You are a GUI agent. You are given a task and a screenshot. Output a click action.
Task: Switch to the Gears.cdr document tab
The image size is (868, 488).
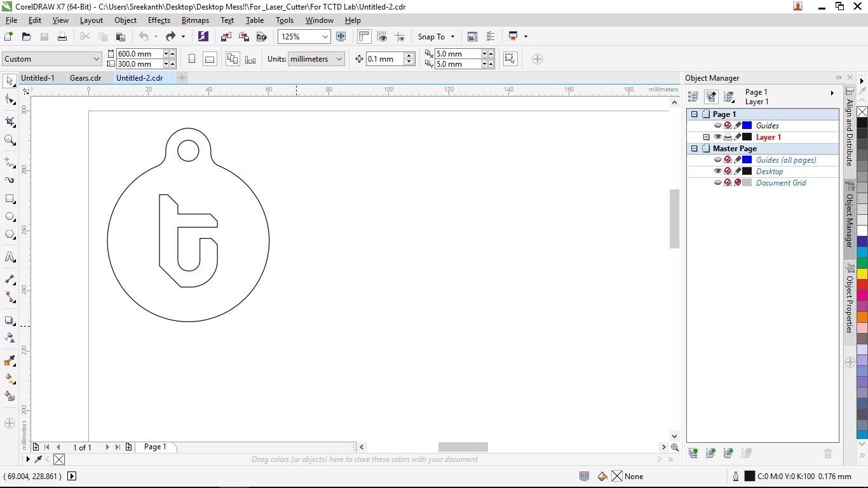point(86,78)
